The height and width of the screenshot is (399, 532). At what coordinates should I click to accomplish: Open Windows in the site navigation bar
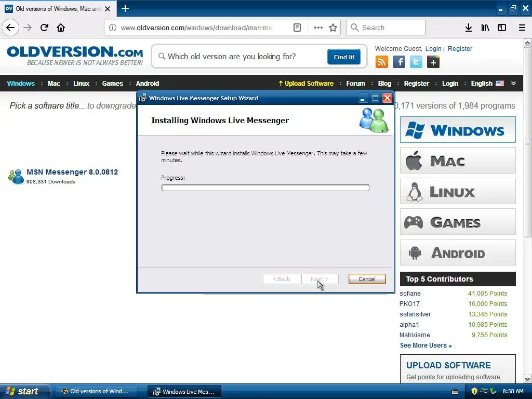pyautogui.click(x=21, y=84)
